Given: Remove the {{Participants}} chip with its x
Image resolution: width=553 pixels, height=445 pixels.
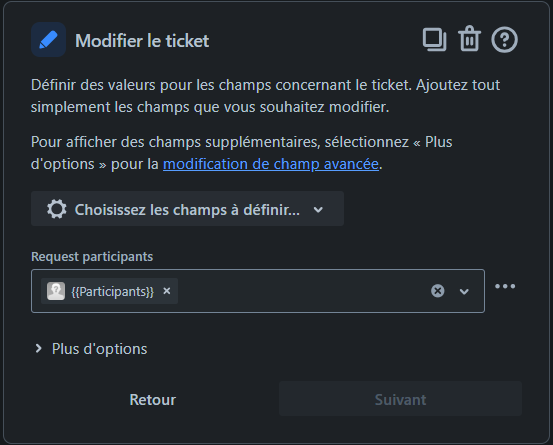Looking at the screenshot, I should click(167, 291).
